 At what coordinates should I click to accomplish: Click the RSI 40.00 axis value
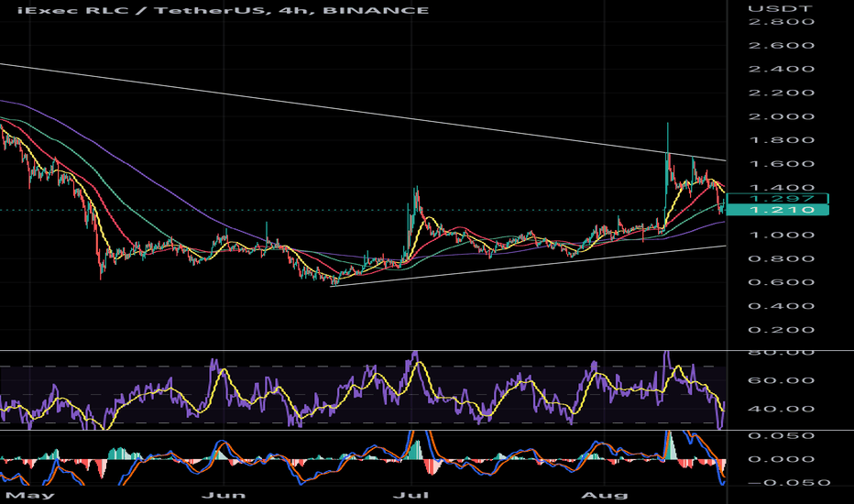click(x=781, y=410)
